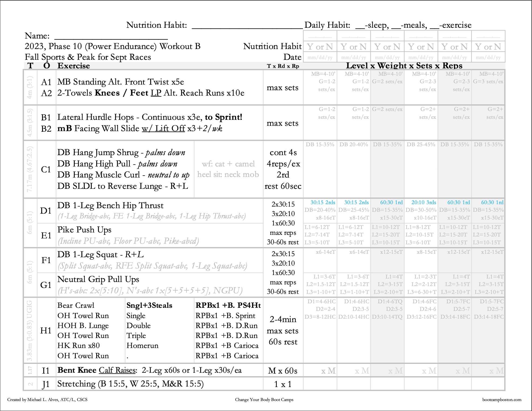Click the 'H1' order label
Viewport: 532px width, 411px height.
pyautogui.click(x=46, y=330)
